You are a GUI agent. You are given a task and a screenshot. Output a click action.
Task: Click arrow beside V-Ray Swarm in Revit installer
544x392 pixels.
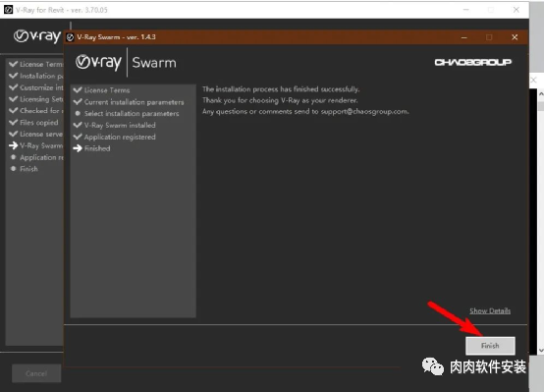[13, 145]
